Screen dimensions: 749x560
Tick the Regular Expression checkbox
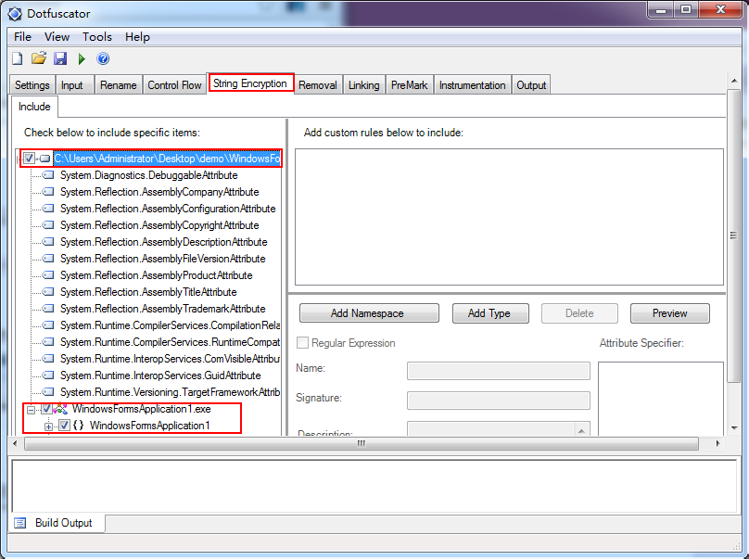click(302, 343)
